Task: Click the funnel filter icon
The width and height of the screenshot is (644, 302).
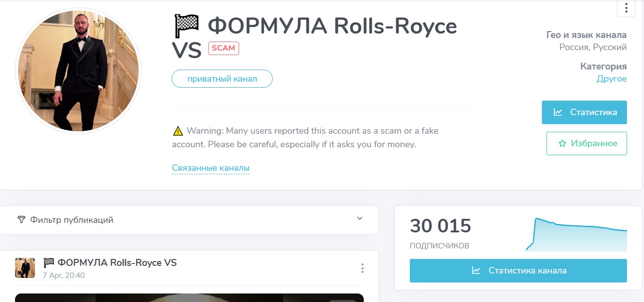Action: coord(21,219)
